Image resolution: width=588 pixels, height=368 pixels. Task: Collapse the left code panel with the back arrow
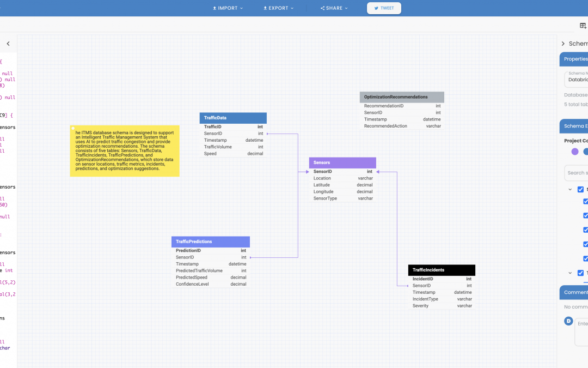coord(8,44)
